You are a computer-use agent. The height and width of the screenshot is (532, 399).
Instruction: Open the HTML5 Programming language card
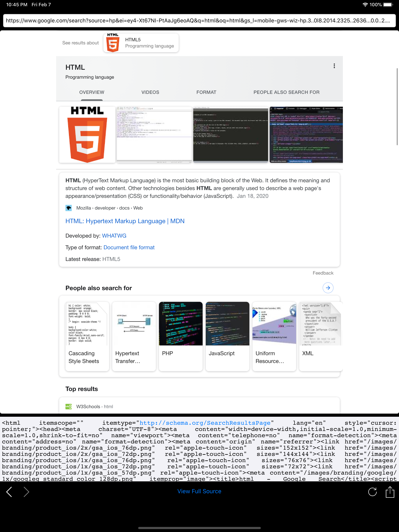point(141,43)
